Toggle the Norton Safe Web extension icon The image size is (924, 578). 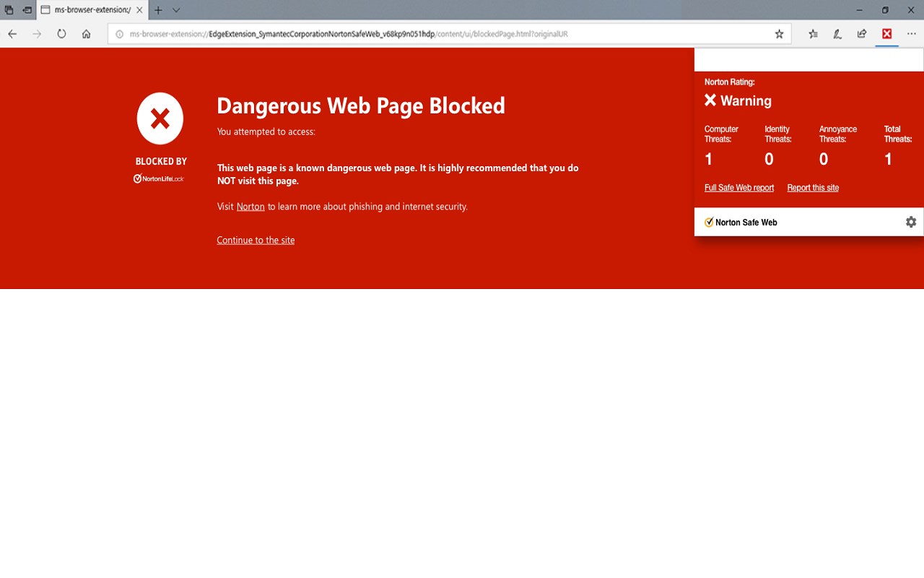click(x=886, y=34)
